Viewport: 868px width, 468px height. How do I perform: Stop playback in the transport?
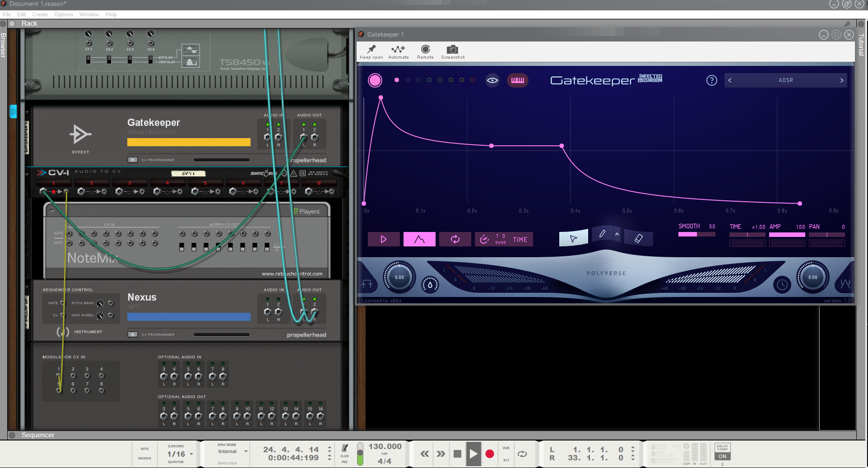457,454
